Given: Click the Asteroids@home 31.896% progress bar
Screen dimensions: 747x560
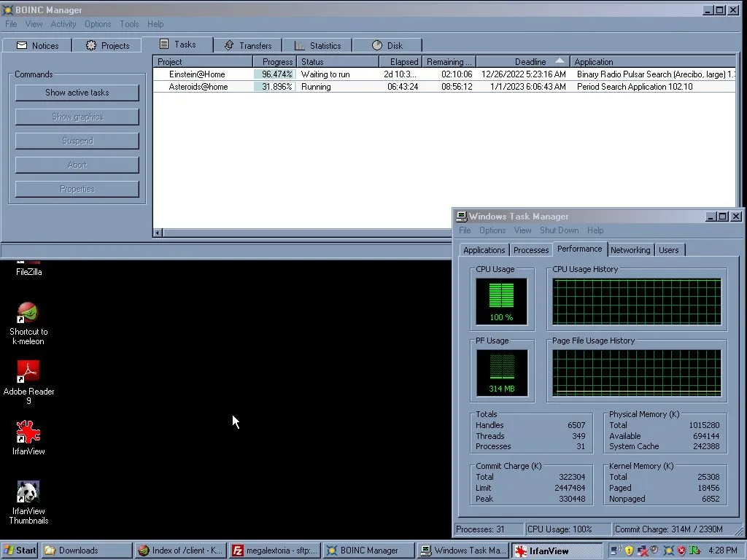Looking at the screenshot, I should click(x=275, y=87).
